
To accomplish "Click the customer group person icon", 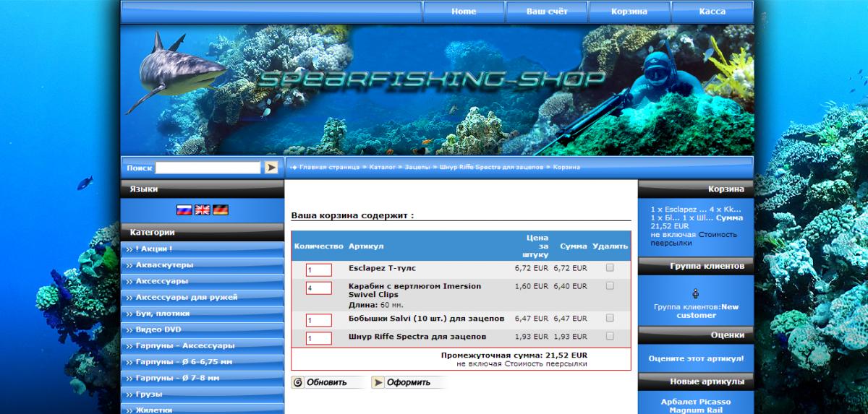I will point(696,293).
